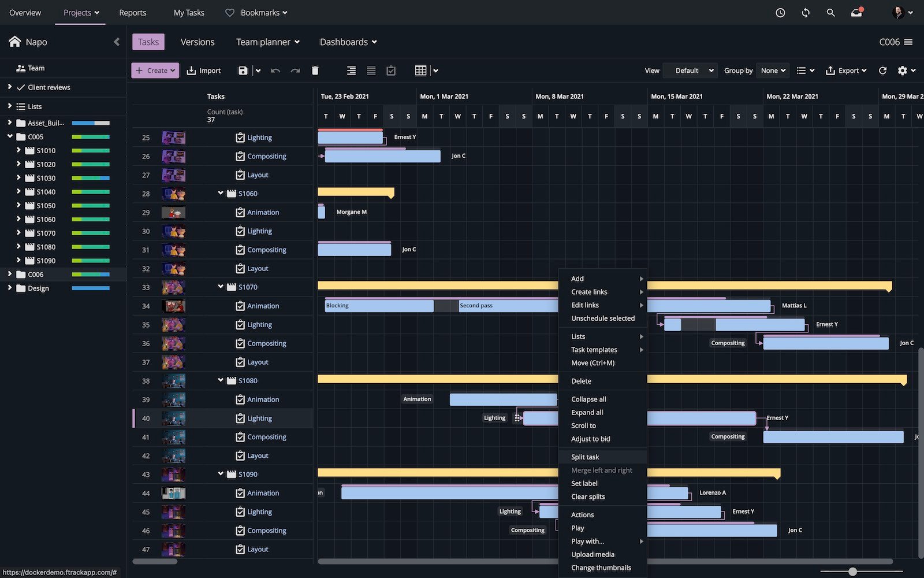Viewport: 924px width, 578px height.
Task: Adjust the timeline zoom slider handle
Action: (852, 572)
